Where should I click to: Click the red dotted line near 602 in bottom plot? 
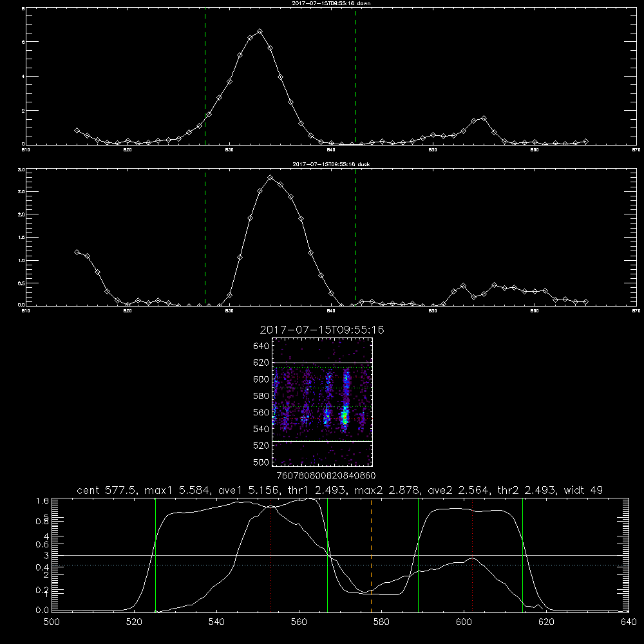tap(472, 554)
